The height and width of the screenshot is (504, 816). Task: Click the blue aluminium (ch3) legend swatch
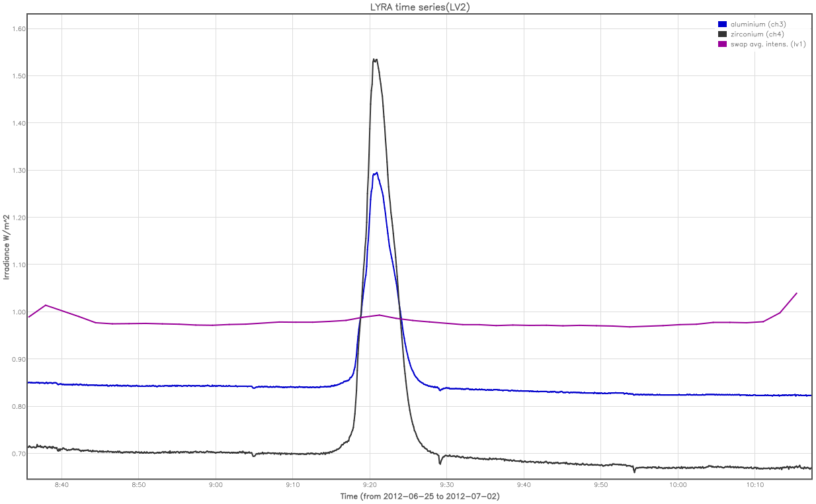(722, 24)
